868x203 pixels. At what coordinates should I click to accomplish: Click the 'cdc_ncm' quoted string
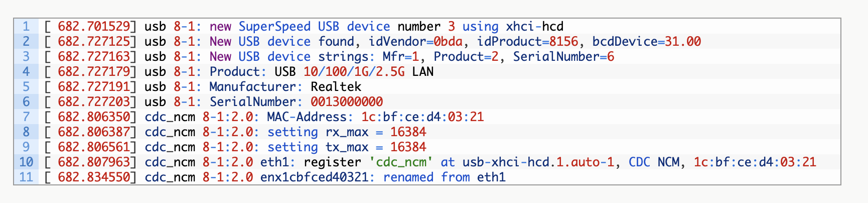click(x=401, y=162)
